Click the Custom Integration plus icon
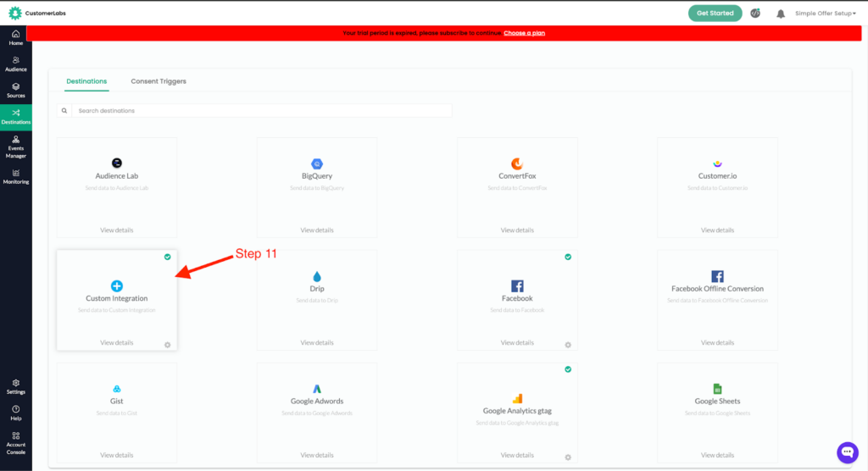This screenshot has height=471, width=868. [x=117, y=285]
